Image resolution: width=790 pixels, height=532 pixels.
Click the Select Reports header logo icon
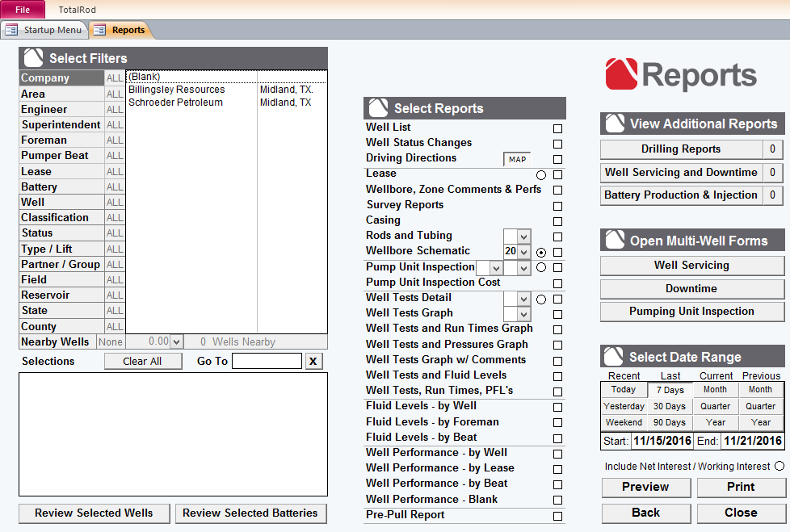(x=378, y=107)
